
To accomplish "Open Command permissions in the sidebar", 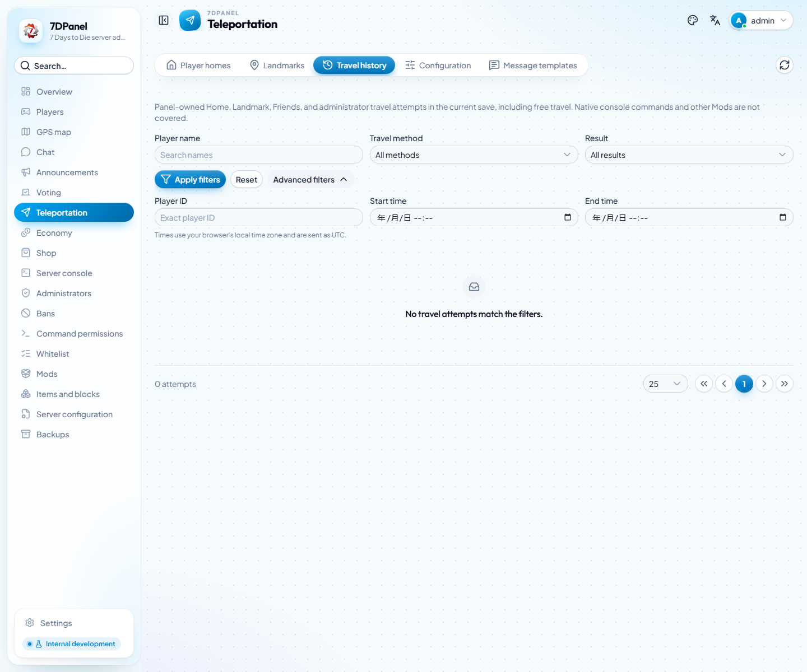I will (74, 334).
